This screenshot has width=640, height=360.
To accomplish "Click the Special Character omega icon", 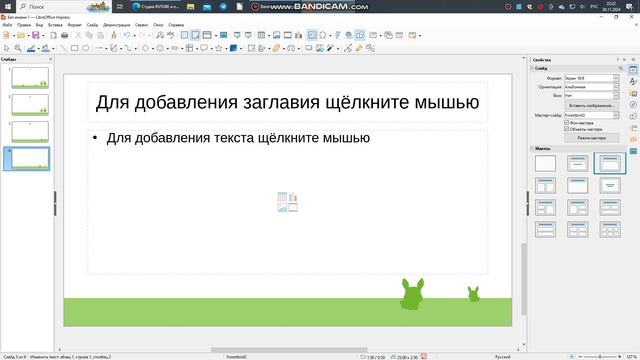I will pyautogui.click(x=323, y=36).
